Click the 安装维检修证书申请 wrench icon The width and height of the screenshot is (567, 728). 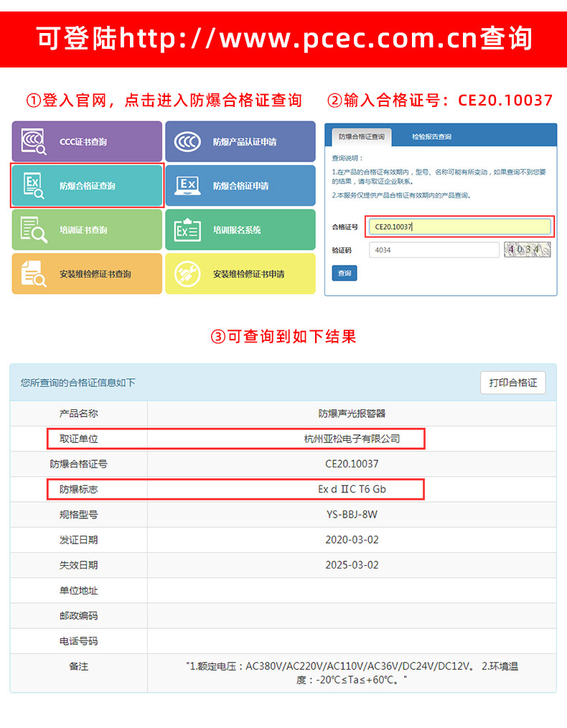click(x=187, y=274)
